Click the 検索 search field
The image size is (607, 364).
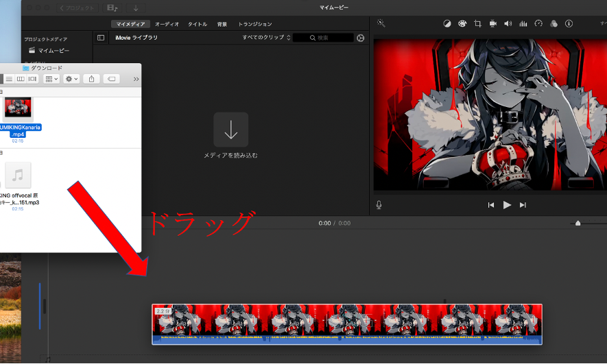323,38
